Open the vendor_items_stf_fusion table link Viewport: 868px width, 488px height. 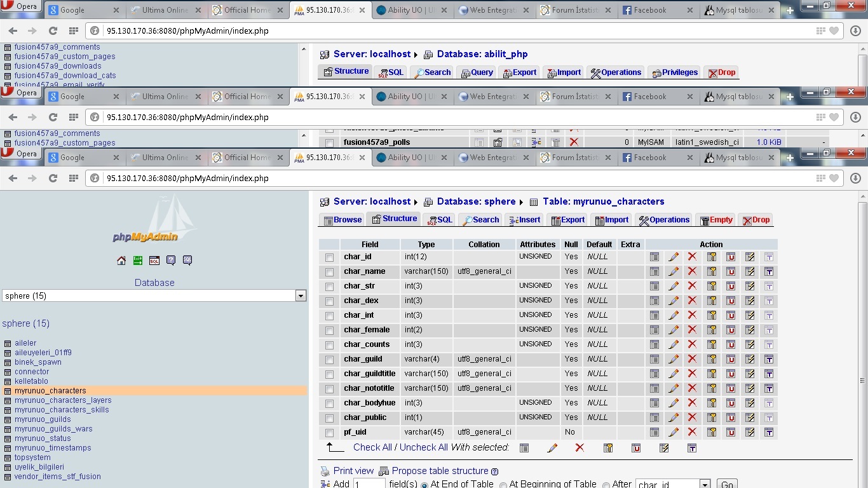click(58, 477)
